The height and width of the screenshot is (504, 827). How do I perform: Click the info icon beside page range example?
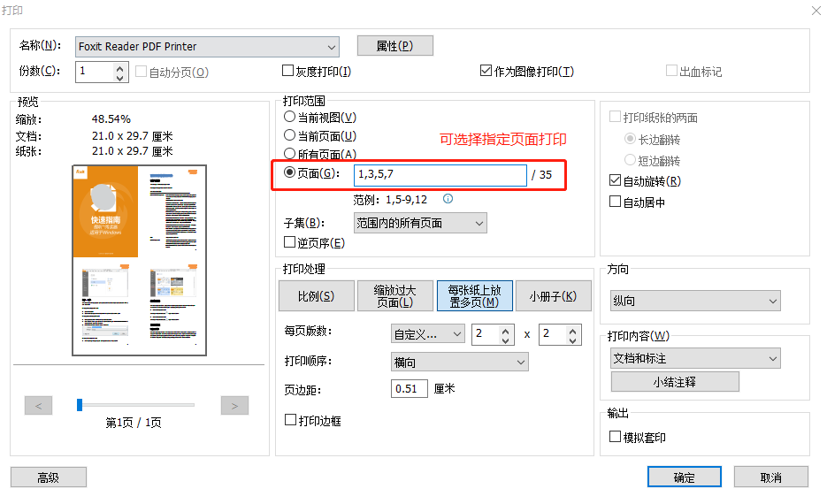[448, 199]
